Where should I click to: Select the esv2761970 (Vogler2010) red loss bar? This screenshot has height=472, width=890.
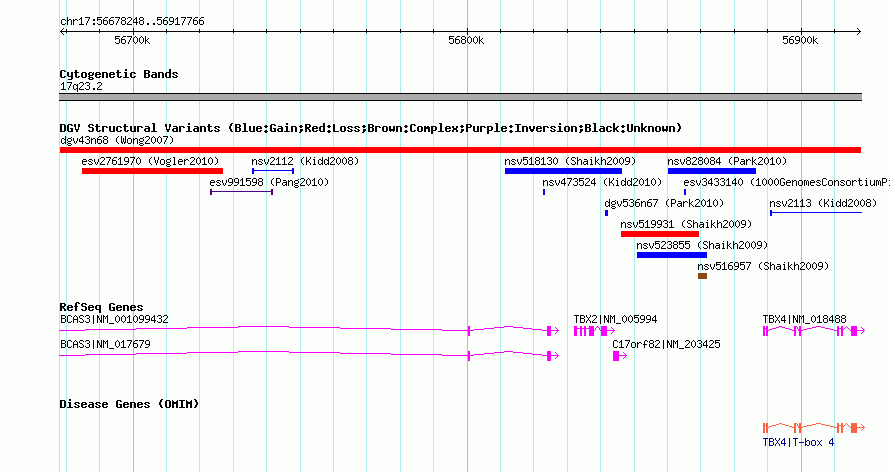click(152, 171)
